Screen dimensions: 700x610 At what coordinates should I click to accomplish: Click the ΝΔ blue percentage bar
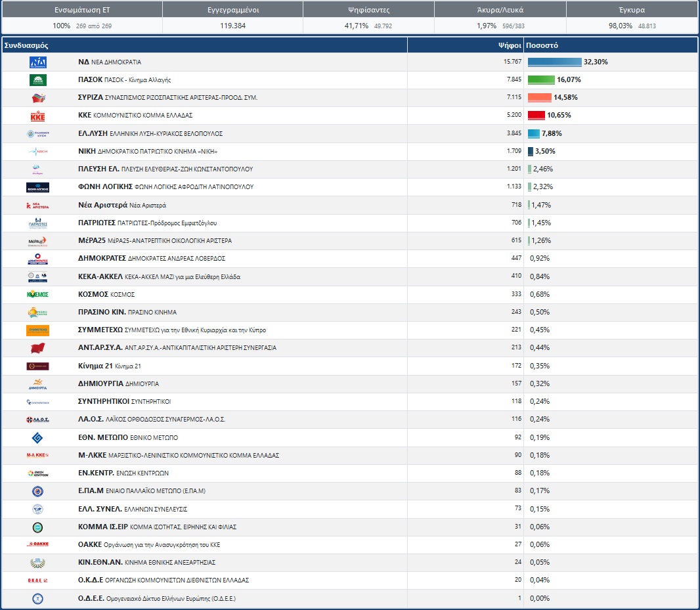point(554,62)
